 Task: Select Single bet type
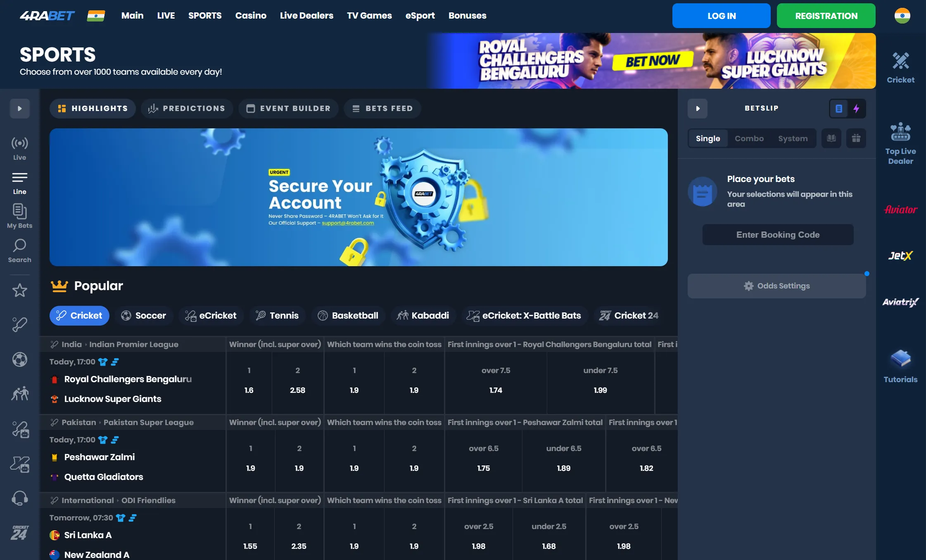coord(708,138)
